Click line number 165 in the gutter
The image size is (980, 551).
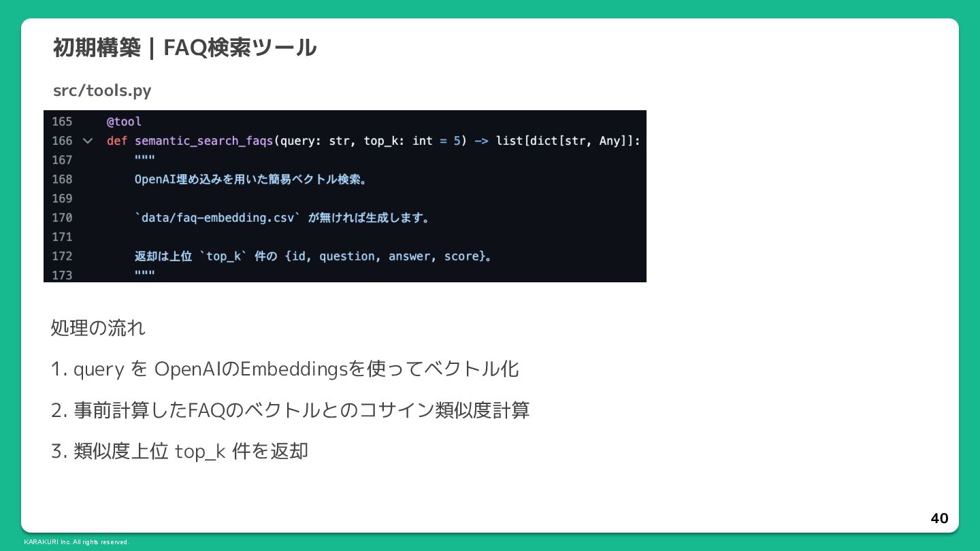(62, 122)
